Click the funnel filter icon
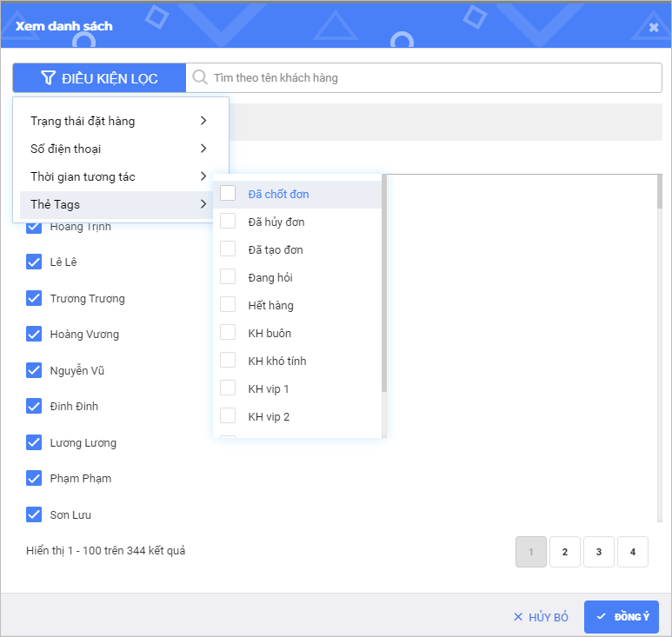The height and width of the screenshot is (637, 672). pos(49,78)
